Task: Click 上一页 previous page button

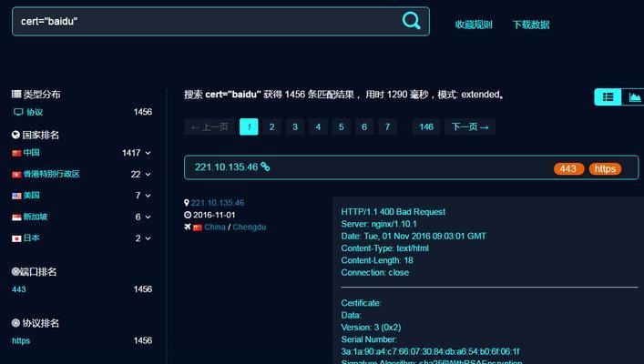Action: click(x=210, y=126)
